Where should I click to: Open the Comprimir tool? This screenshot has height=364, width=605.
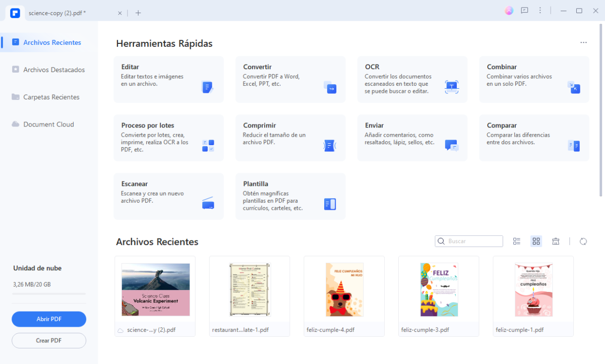coord(290,138)
